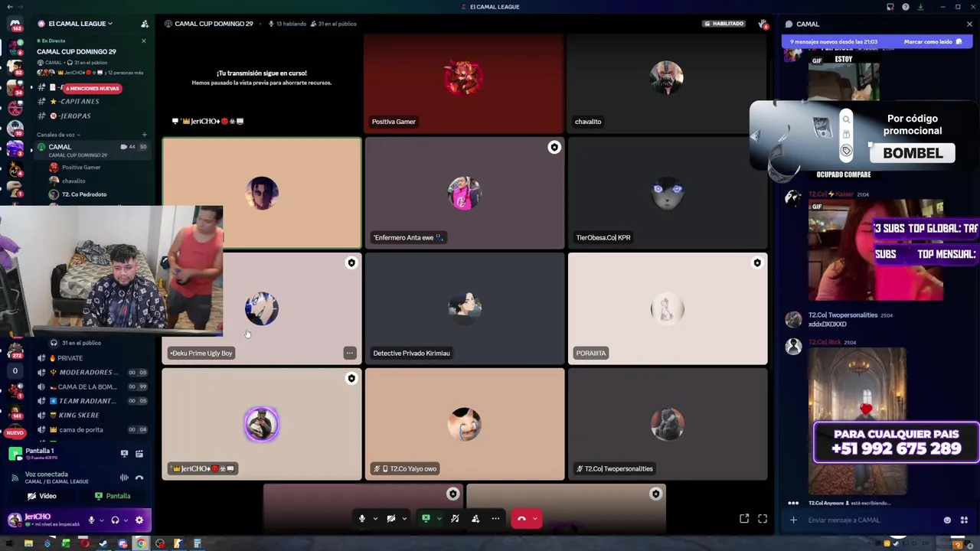Open the server icon with 141 badge
Screen dimensions: 980x551
point(15,410)
